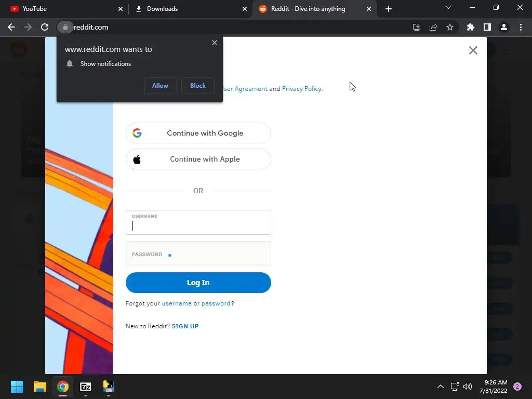
Task: Open the Chrome profile avatar icon
Action: [x=504, y=27]
